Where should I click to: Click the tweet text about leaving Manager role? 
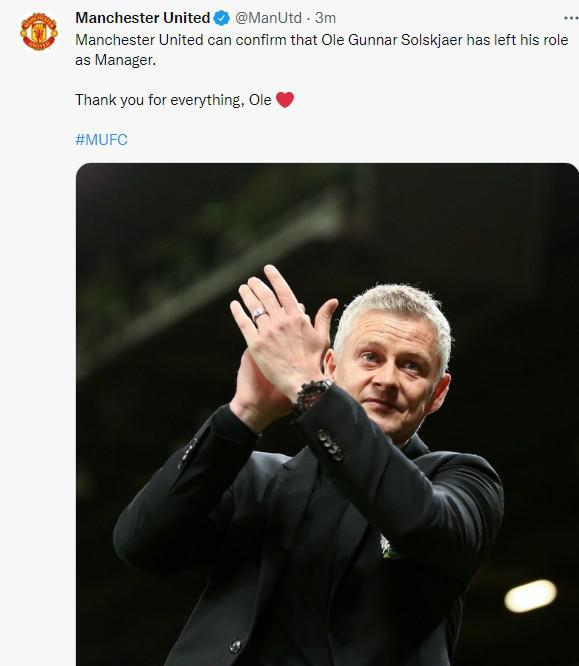tap(322, 50)
